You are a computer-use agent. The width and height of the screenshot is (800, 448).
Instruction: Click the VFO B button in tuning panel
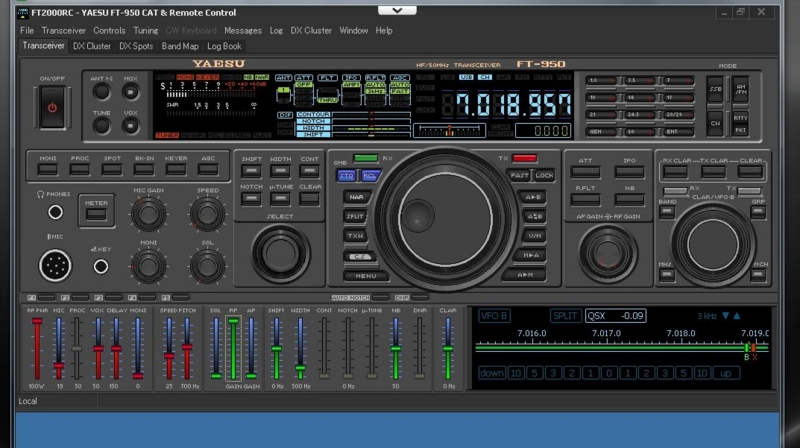(494, 316)
